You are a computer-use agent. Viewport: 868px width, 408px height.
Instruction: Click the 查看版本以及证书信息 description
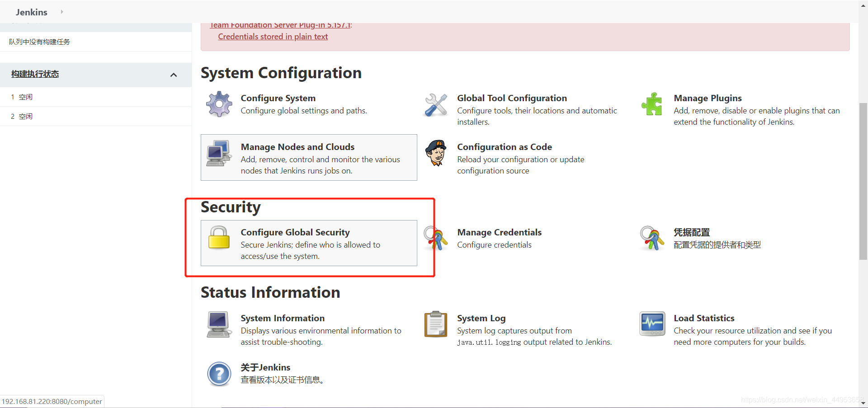click(283, 380)
